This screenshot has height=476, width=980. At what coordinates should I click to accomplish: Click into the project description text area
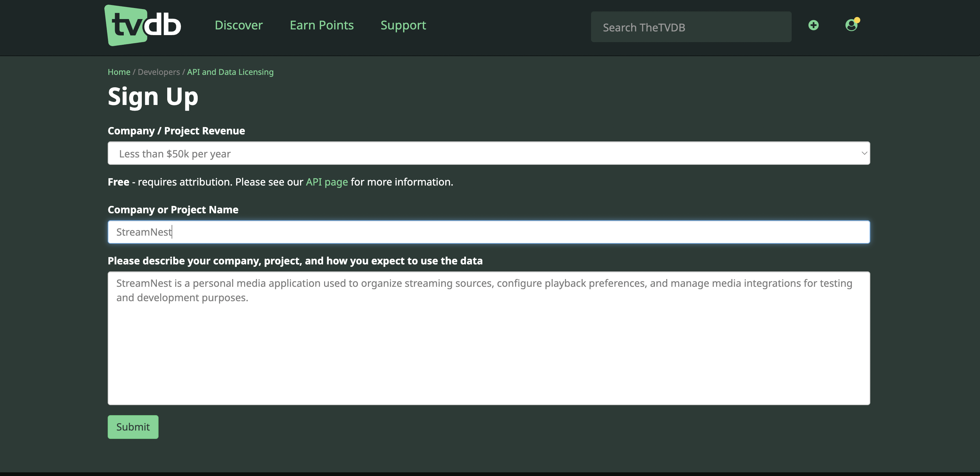click(488, 338)
